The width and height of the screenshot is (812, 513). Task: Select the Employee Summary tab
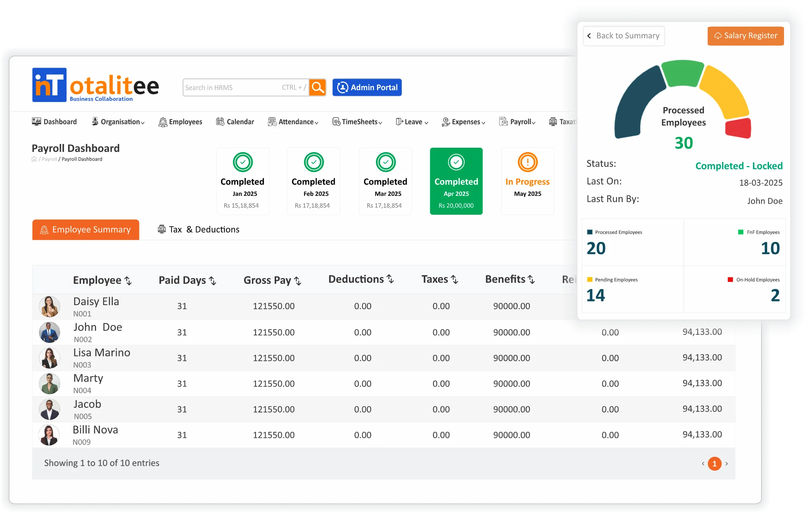pyautogui.click(x=86, y=230)
